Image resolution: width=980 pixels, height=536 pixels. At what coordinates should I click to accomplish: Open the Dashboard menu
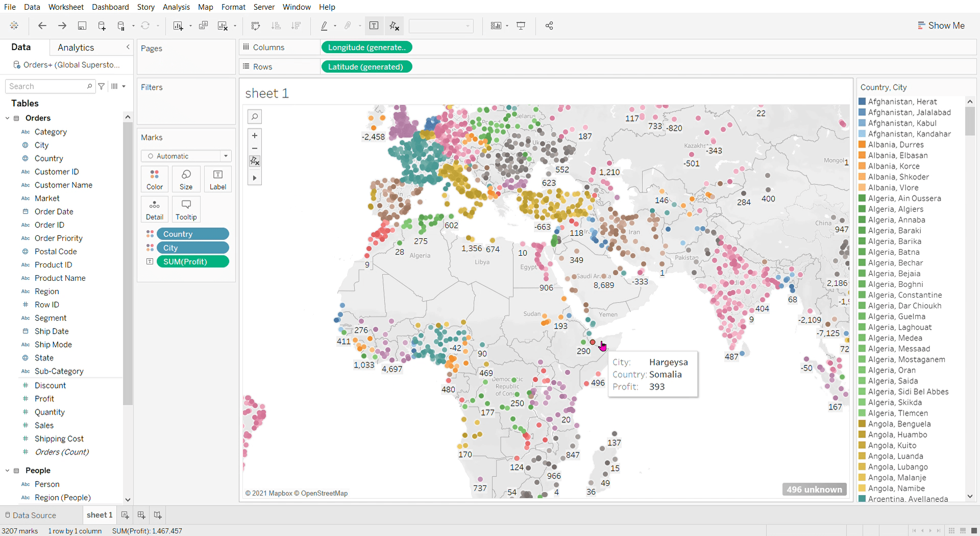tap(110, 7)
